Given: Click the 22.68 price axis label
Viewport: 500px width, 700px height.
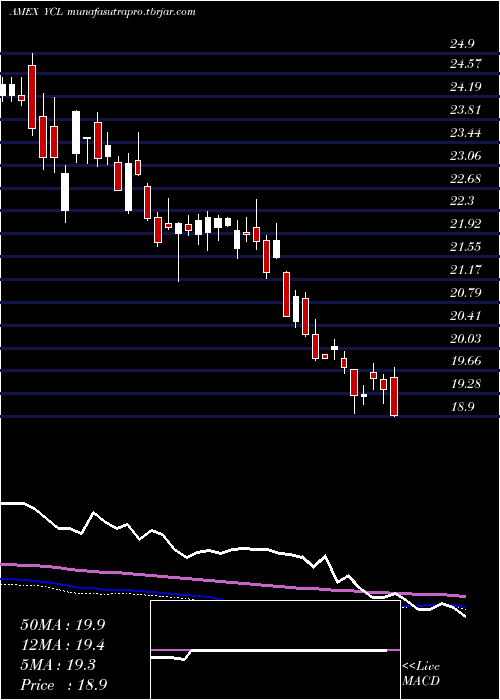Looking at the screenshot, I should [x=466, y=179].
